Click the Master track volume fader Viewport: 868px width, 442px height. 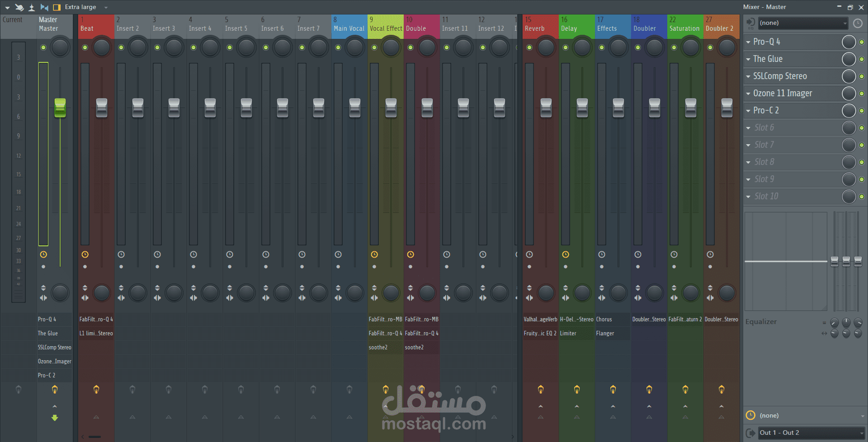tap(60, 108)
